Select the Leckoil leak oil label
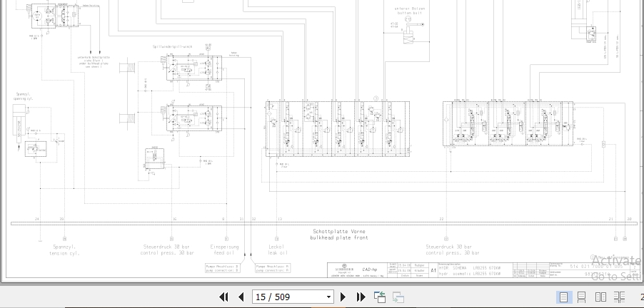This screenshot has width=644, height=308. pyautogui.click(x=278, y=250)
